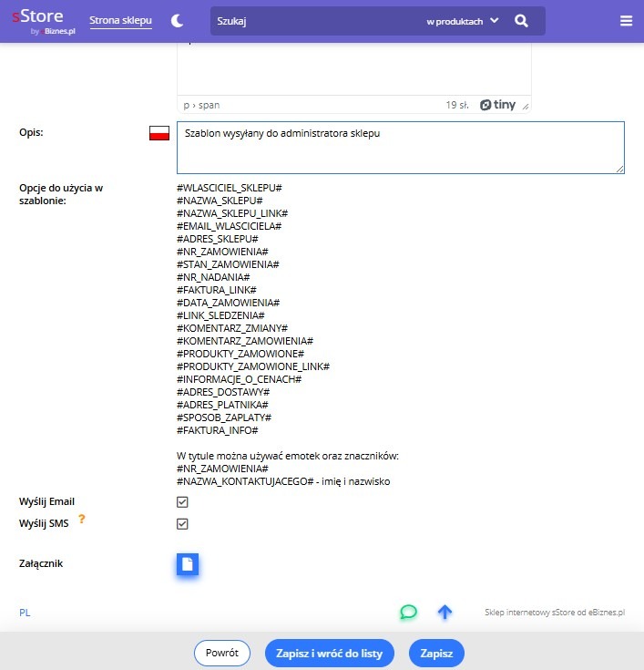Toggle dark mode moon icon

pos(178,21)
